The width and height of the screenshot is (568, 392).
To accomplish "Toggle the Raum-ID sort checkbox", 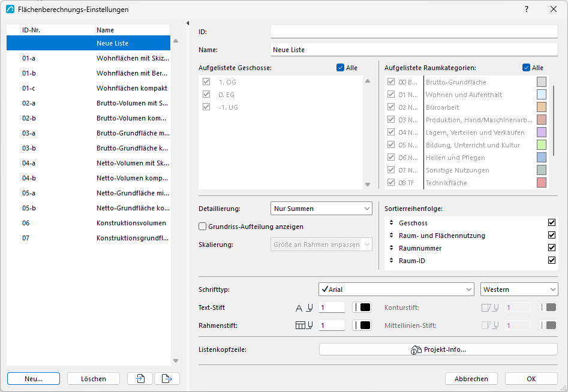I will pyautogui.click(x=552, y=260).
